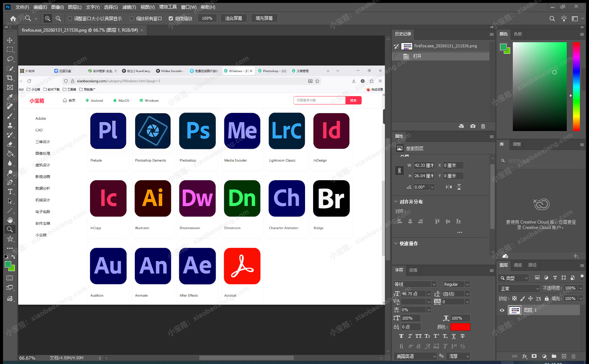Click the zoom out magnifier icon

[58, 19]
